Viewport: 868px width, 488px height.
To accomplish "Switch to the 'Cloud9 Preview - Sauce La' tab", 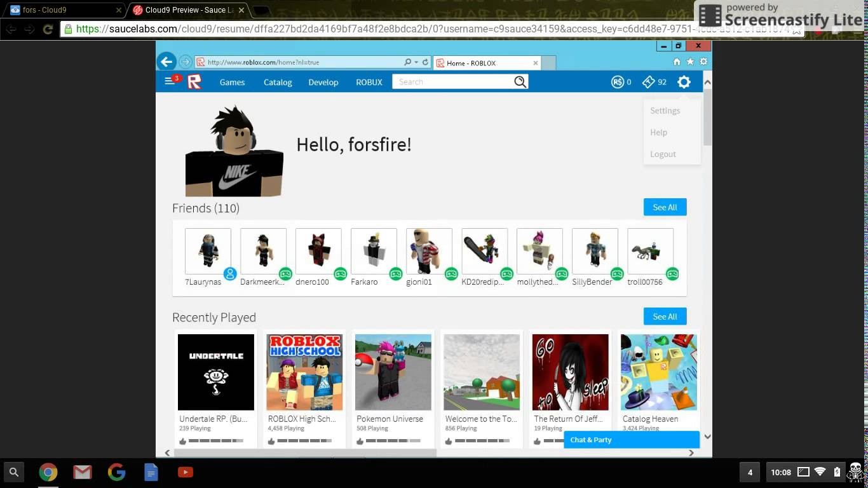I will pos(188,10).
